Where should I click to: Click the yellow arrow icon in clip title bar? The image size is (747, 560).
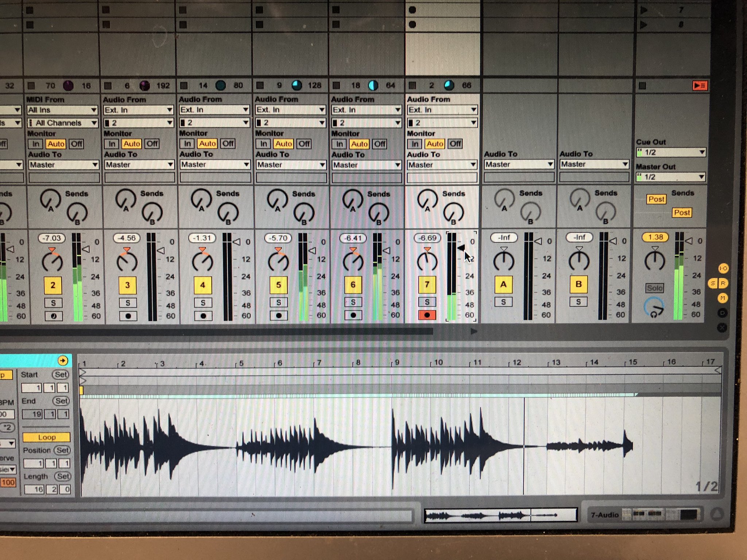click(x=63, y=361)
